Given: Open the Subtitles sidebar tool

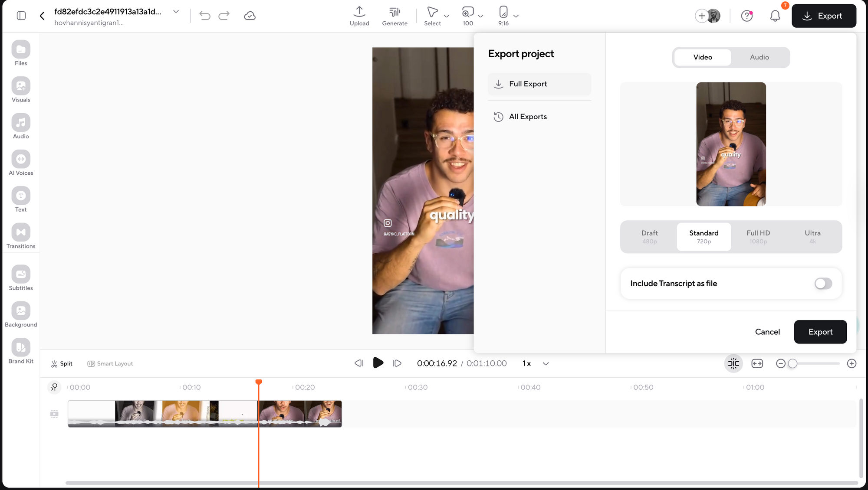Looking at the screenshot, I should point(21,274).
